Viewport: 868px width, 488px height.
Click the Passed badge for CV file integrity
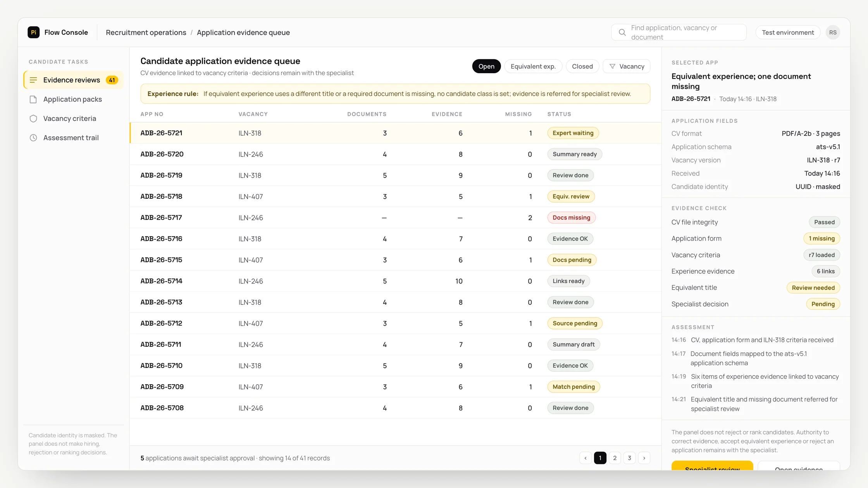click(824, 222)
